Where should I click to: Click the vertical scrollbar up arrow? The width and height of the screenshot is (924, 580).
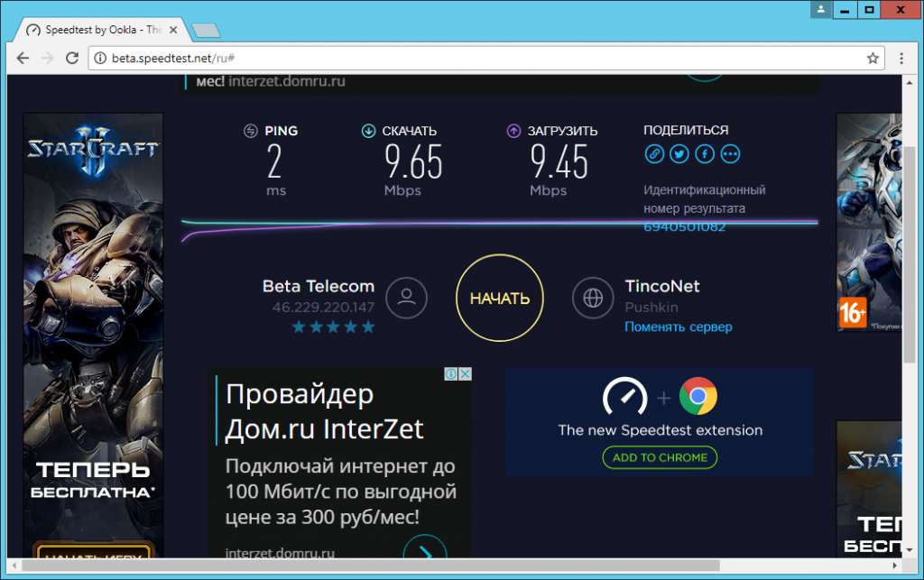click(x=910, y=83)
